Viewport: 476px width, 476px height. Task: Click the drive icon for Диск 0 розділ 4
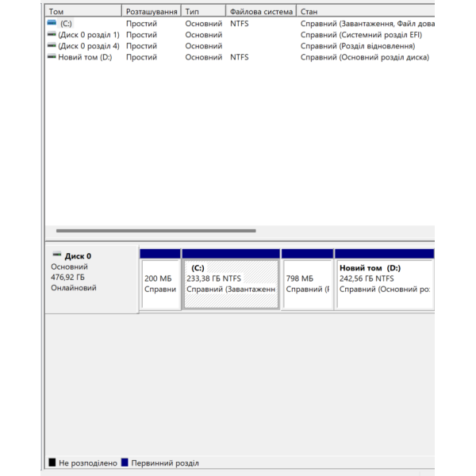52,45
